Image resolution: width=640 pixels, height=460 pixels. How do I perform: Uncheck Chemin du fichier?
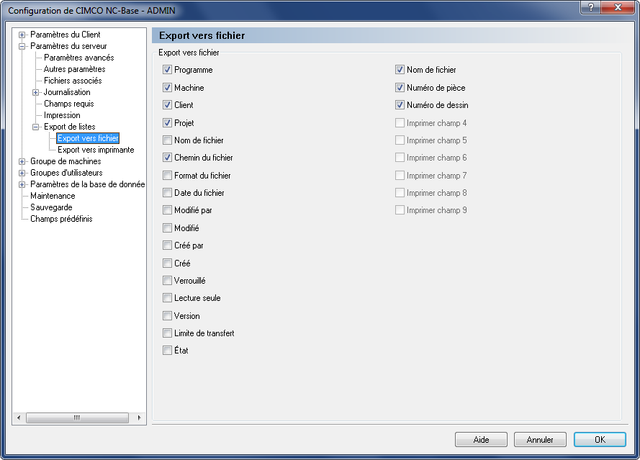(x=167, y=158)
